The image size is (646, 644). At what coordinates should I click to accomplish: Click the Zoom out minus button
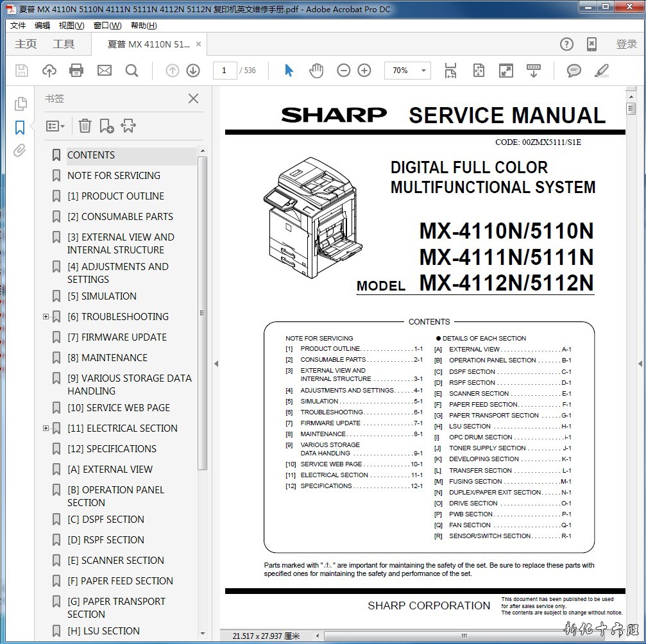tap(344, 71)
